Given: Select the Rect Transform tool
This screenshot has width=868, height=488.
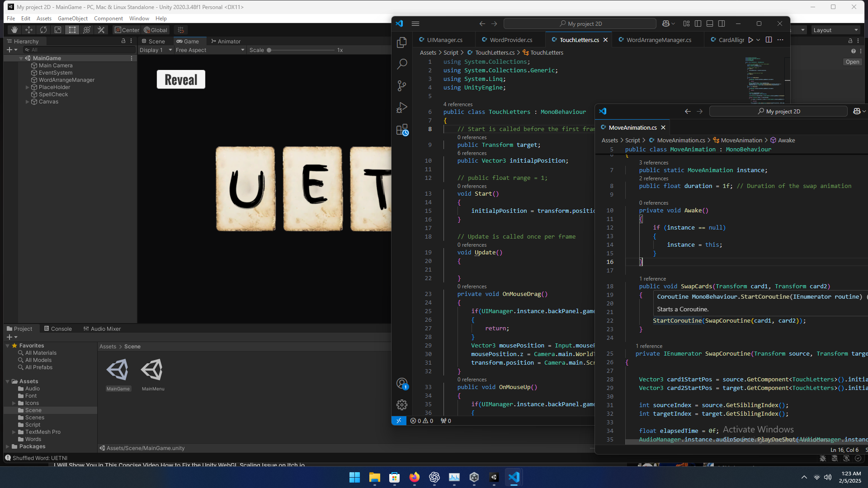Looking at the screenshot, I should point(72,30).
